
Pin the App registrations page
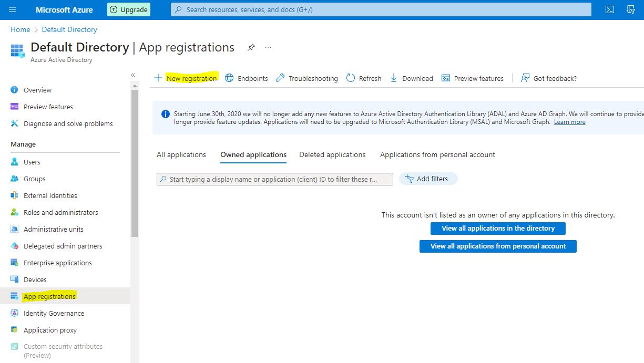click(251, 47)
